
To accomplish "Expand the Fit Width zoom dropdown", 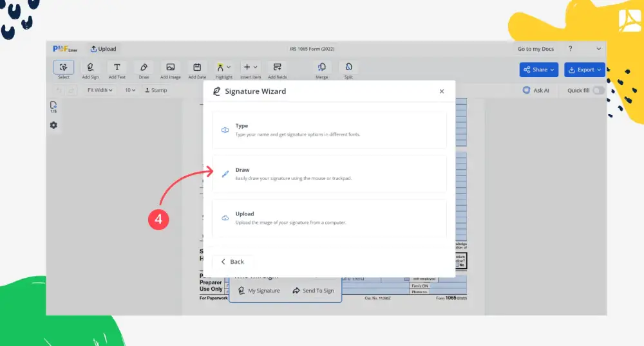I will 100,91.
